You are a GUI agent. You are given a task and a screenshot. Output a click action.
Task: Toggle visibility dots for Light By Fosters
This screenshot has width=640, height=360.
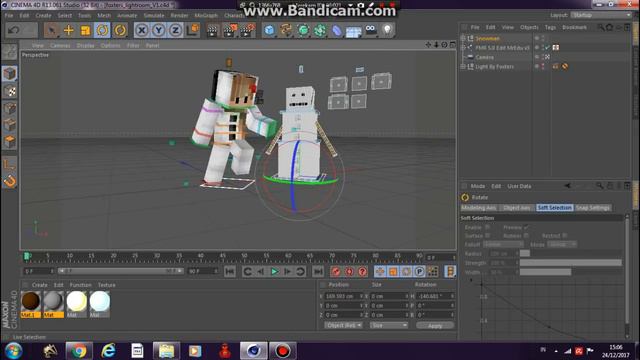(542, 67)
